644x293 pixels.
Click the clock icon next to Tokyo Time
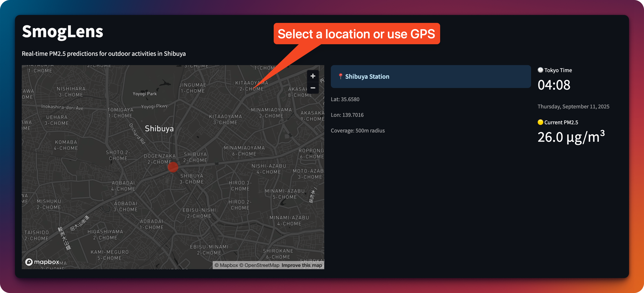tap(540, 70)
